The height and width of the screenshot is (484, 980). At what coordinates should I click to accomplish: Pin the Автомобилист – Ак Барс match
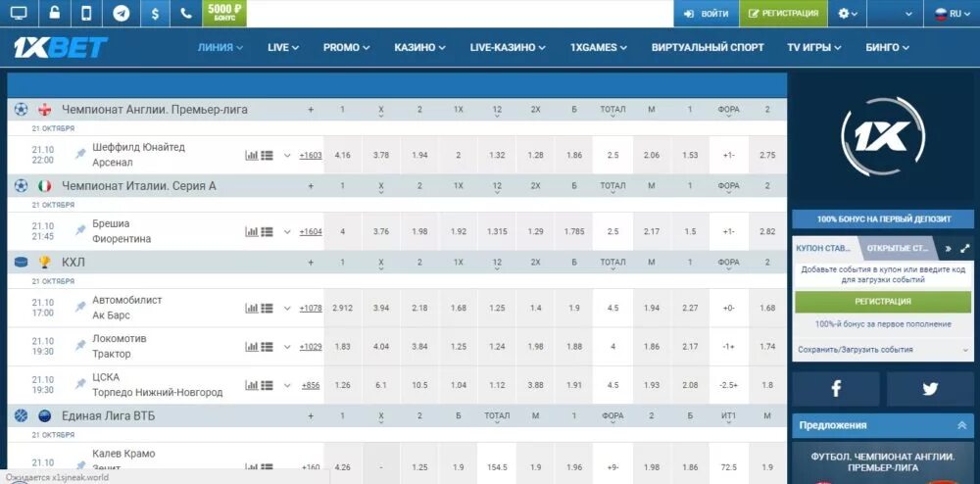[x=80, y=306]
